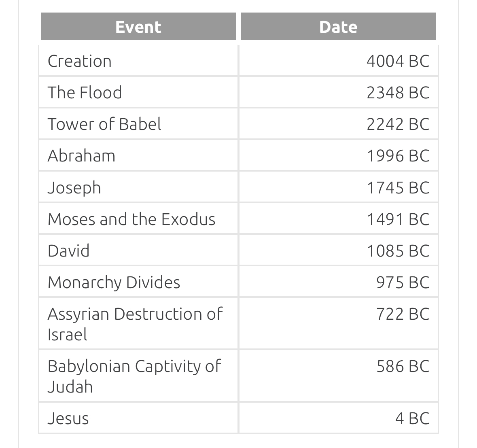Click the Event column header
Image resolution: width=477 pixels, height=448 pixels.
138,26
